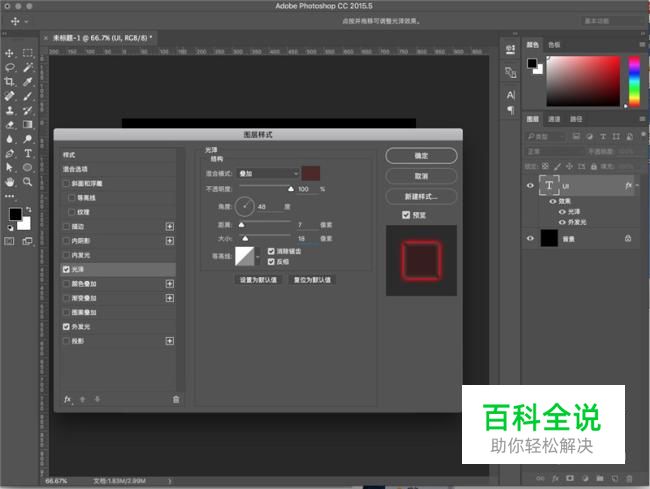Select the Zoom magnifier tool
650x489 pixels.
coord(27,182)
